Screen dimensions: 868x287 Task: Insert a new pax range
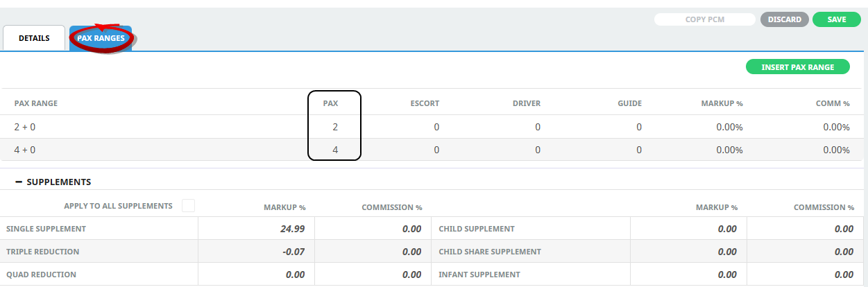pos(797,67)
